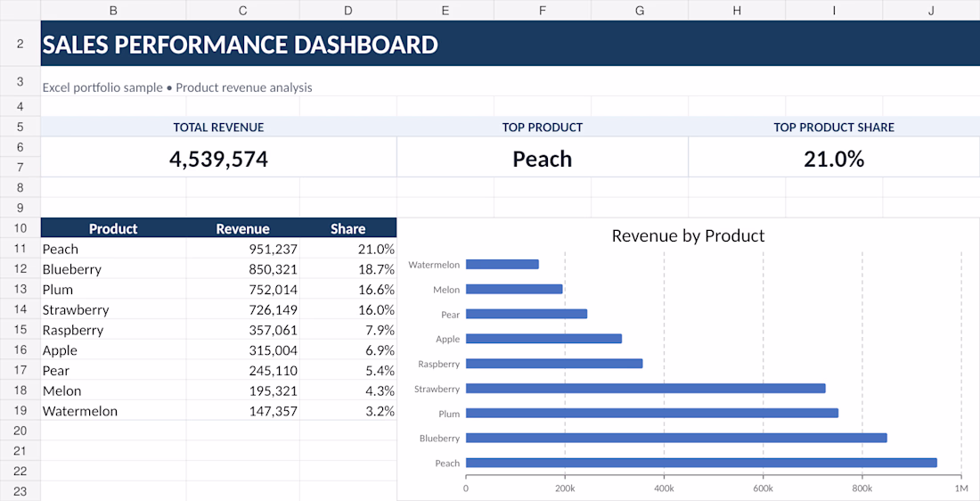
Task: Select the Melon cell in the table
Action: tap(113, 390)
